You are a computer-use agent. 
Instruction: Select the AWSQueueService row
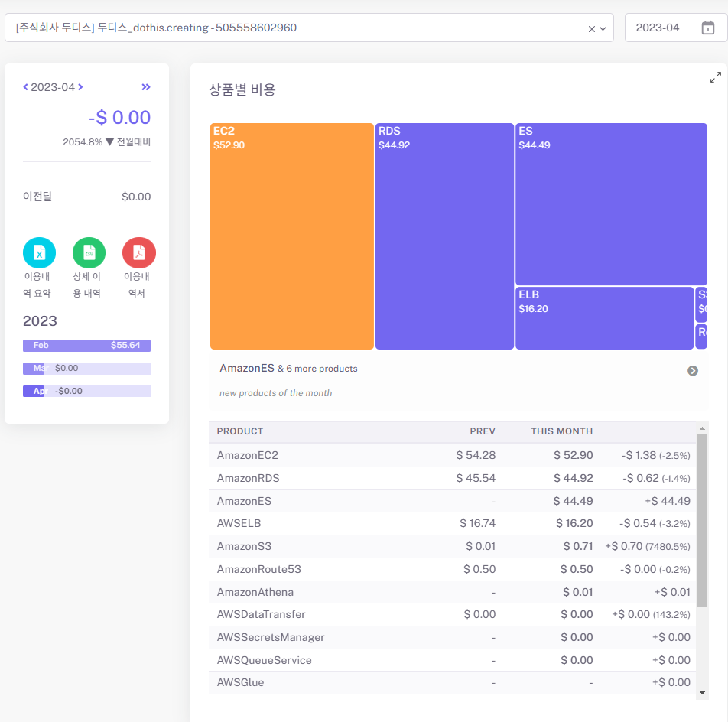(x=452, y=660)
